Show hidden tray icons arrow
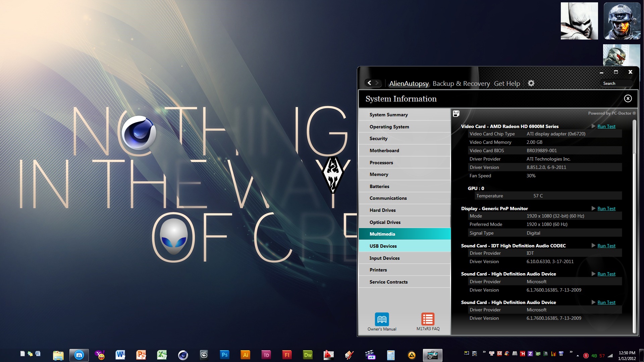Screen dimensions: 644x362 (578, 356)
